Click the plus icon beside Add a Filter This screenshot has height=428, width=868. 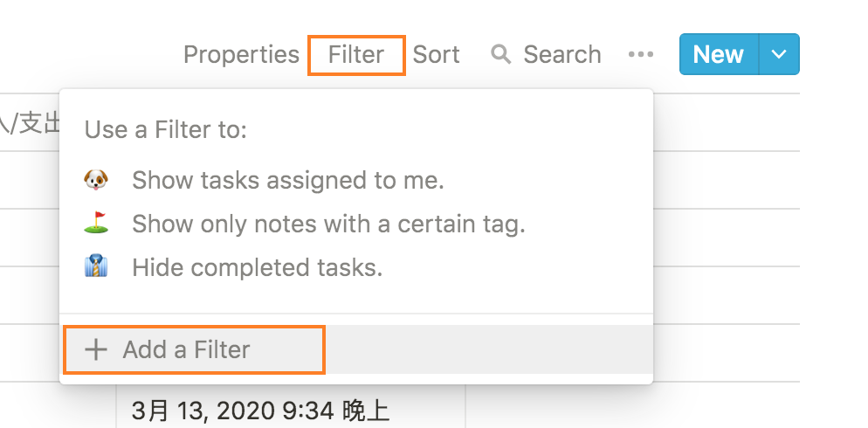coord(95,350)
